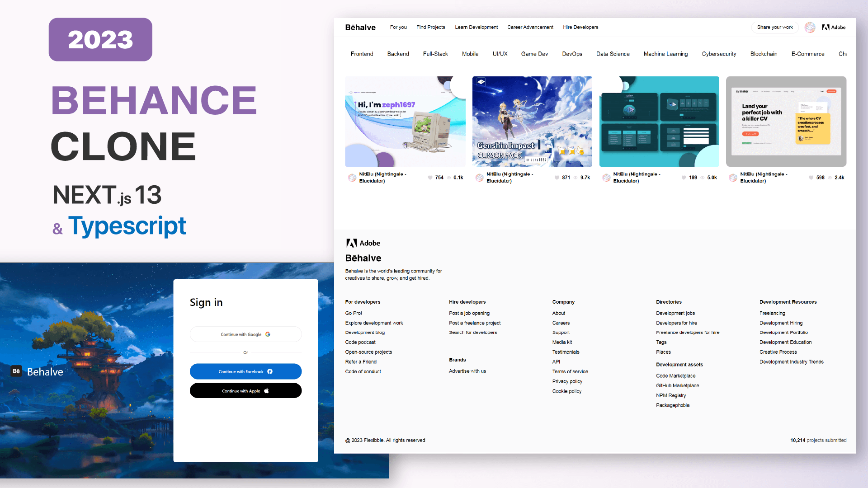Click the views icon beside 0.1k

tap(449, 178)
